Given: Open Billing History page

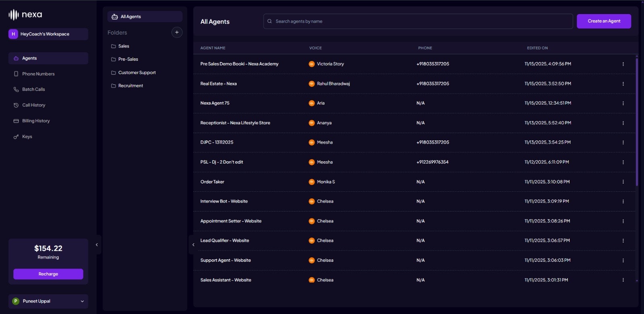Looking at the screenshot, I should [x=48, y=121].
